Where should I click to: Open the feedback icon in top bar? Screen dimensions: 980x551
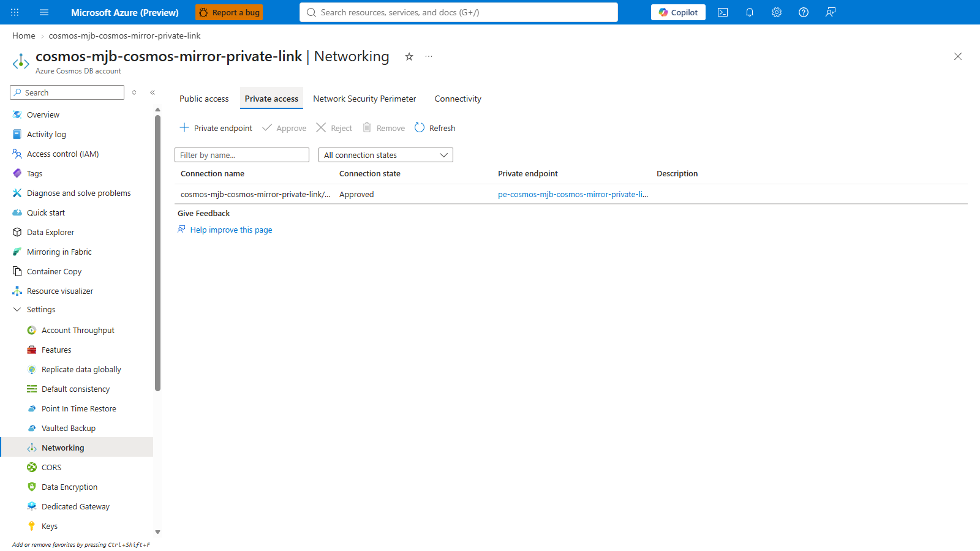(x=831, y=12)
